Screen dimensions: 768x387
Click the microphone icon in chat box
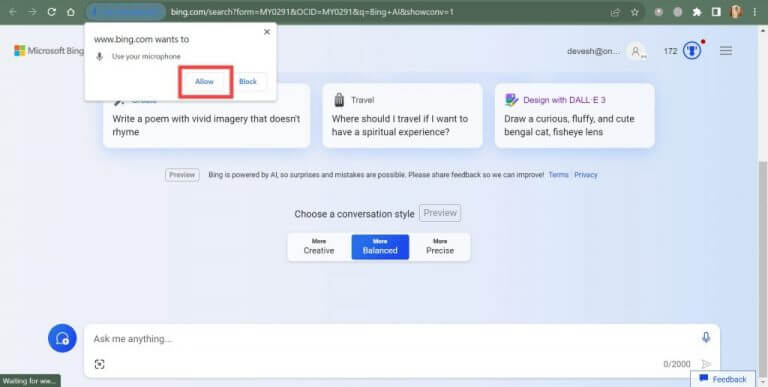(706, 337)
